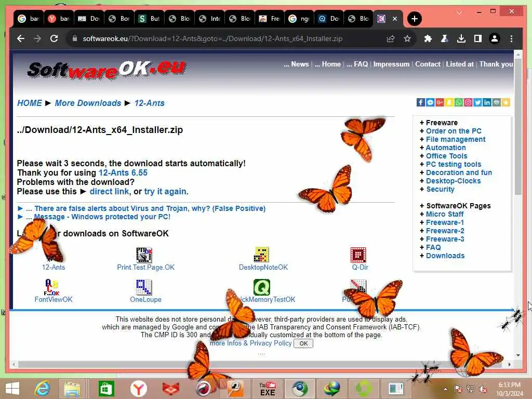
Task: Open the Office Tools category
Action: (446, 156)
